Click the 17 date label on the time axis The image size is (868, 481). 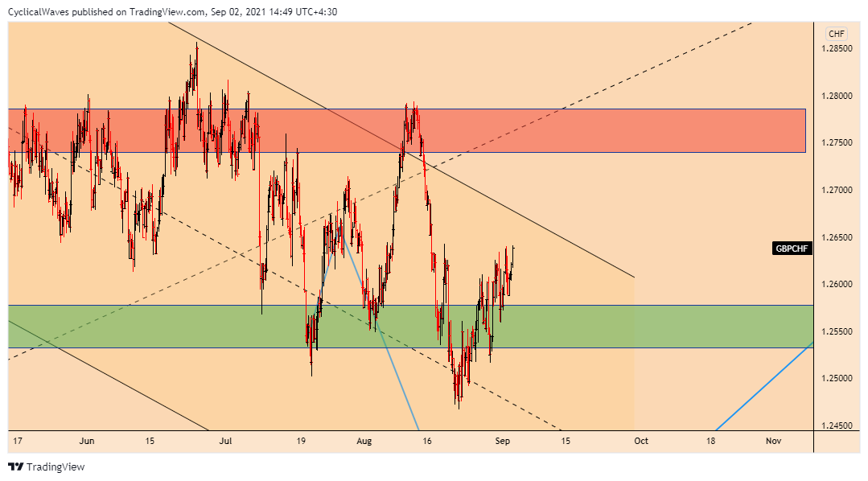tap(18, 441)
